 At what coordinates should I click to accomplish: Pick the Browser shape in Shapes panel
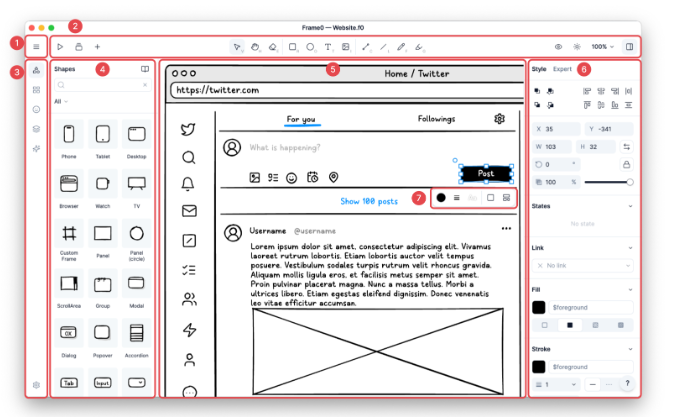69,185
